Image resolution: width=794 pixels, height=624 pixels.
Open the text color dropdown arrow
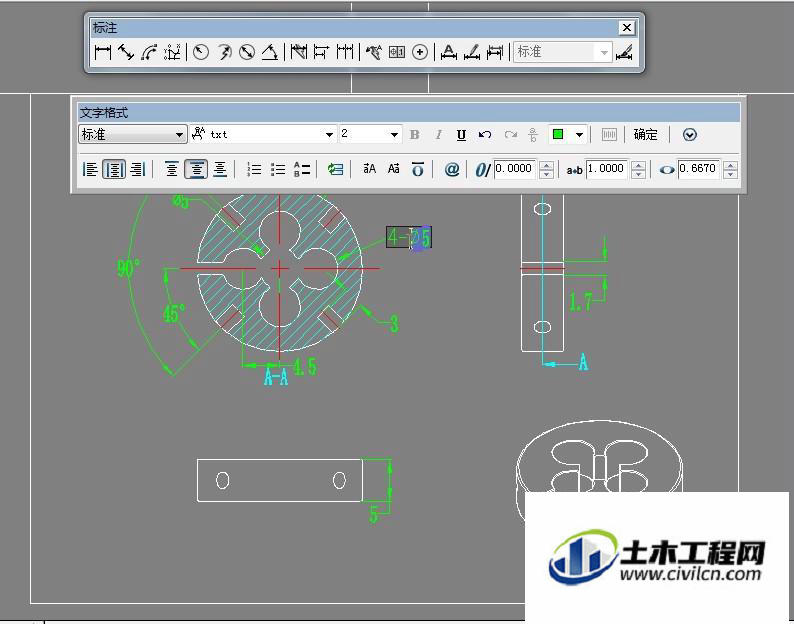click(x=579, y=135)
